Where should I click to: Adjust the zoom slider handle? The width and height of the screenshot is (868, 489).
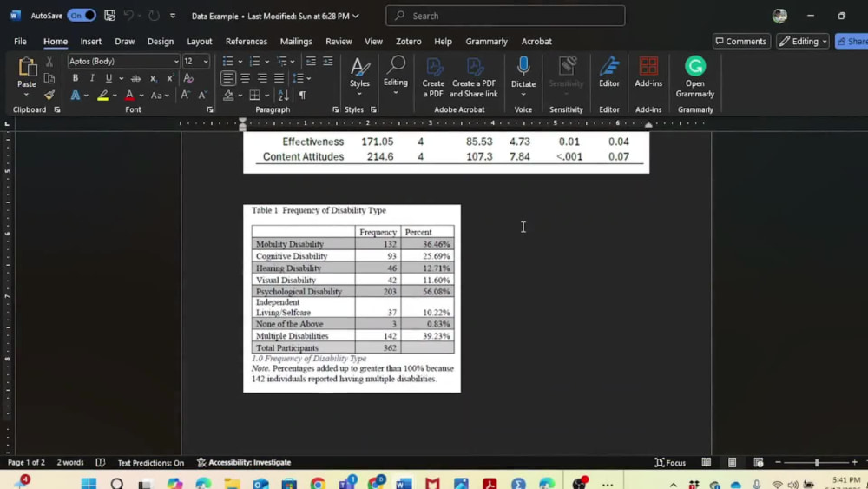tap(817, 462)
